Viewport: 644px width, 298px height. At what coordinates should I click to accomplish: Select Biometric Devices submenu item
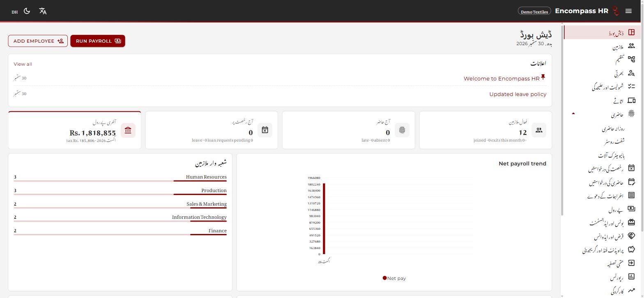pyautogui.click(x=611, y=156)
